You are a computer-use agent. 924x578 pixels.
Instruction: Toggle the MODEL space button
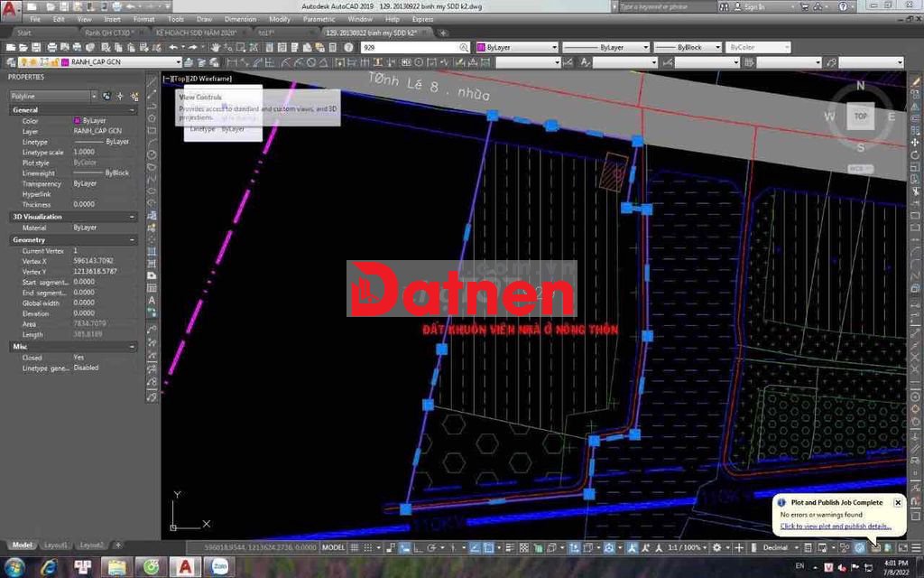click(x=334, y=547)
